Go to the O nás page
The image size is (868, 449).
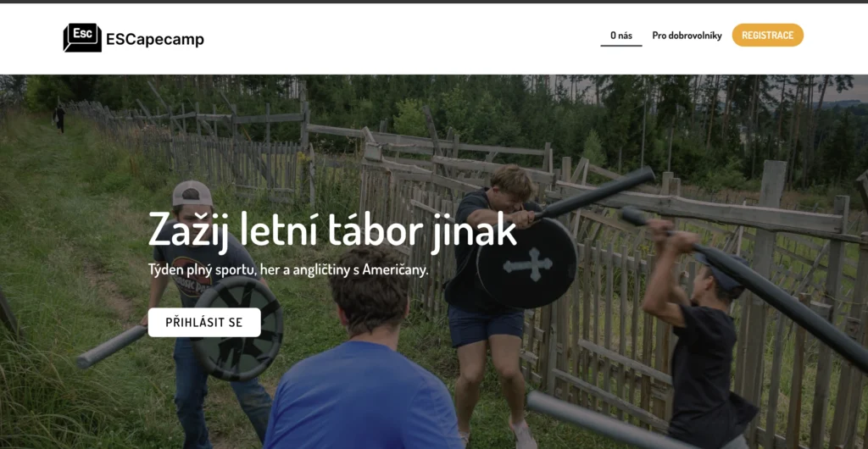(x=621, y=36)
